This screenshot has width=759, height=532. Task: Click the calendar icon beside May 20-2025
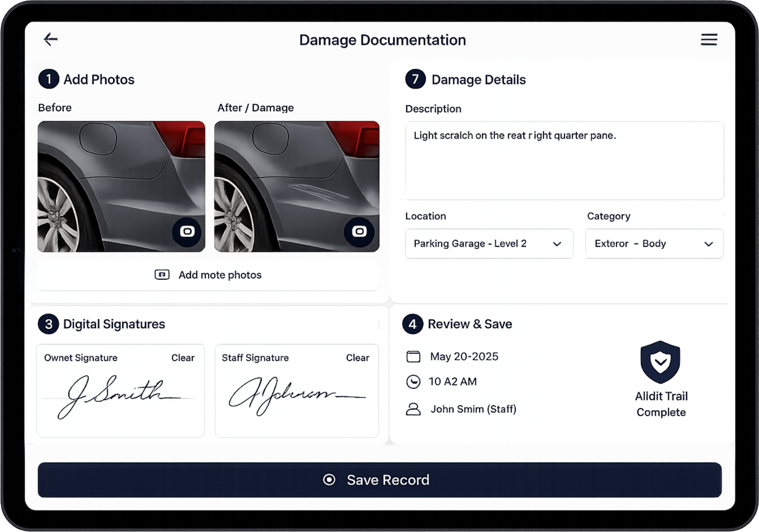tap(413, 356)
